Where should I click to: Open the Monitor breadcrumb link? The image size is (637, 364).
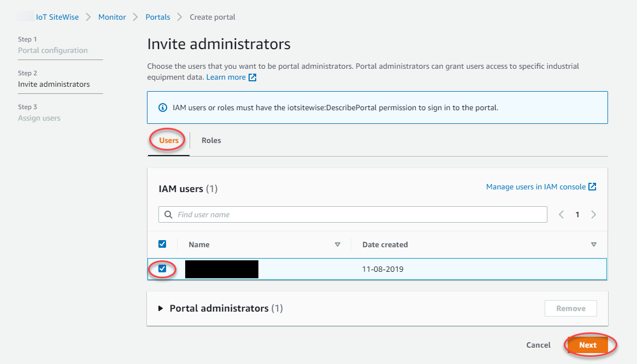(x=112, y=17)
